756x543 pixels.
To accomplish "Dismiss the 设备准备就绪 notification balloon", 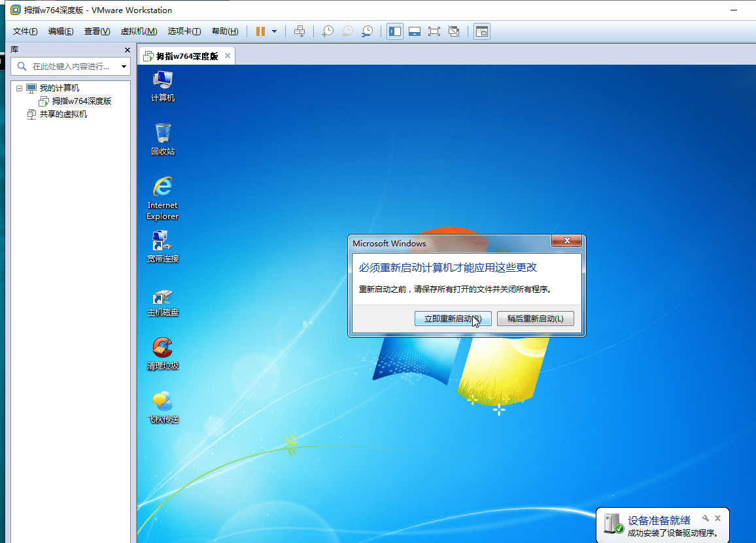I will pyautogui.click(x=717, y=518).
